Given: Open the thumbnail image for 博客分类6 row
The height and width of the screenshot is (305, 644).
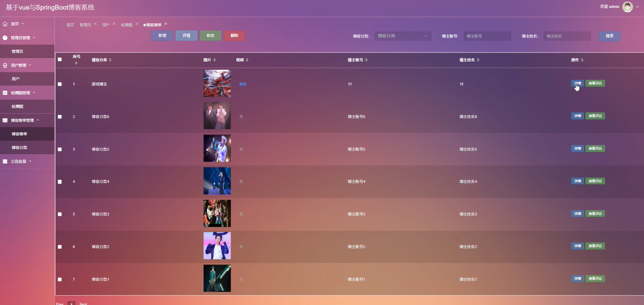Looking at the screenshot, I should [x=217, y=116].
